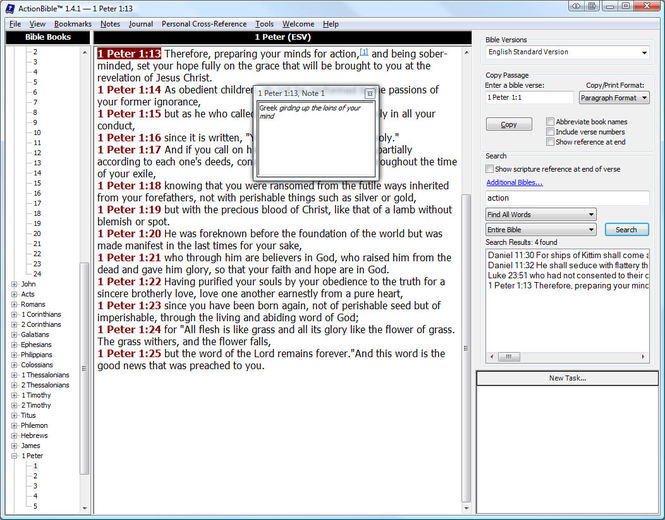Click the New Task... button
This screenshot has width=665, height=520.
pyautogui.click(x=567, y=378)
